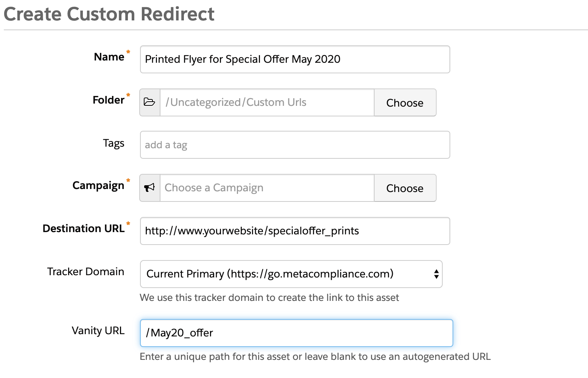Click the Name field label
Screen dimensions: 588x378
(109, 57)
